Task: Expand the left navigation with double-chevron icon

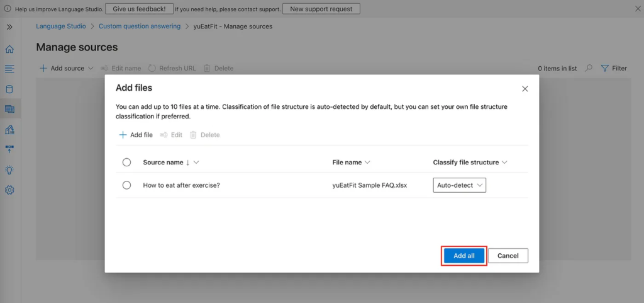Action: pyautogui.click(x=9, y=27)
